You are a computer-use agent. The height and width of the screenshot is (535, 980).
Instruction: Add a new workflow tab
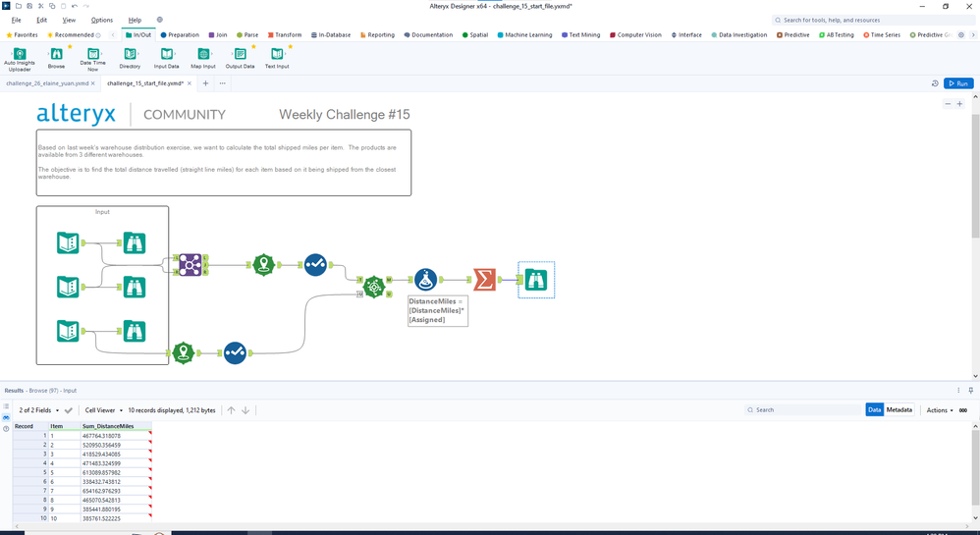pos(205,83)
